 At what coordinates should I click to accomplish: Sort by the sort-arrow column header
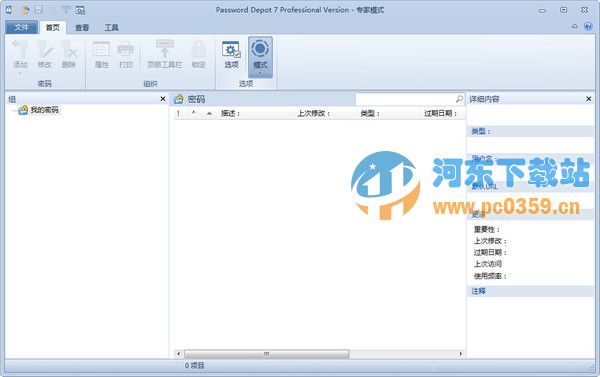209,113
